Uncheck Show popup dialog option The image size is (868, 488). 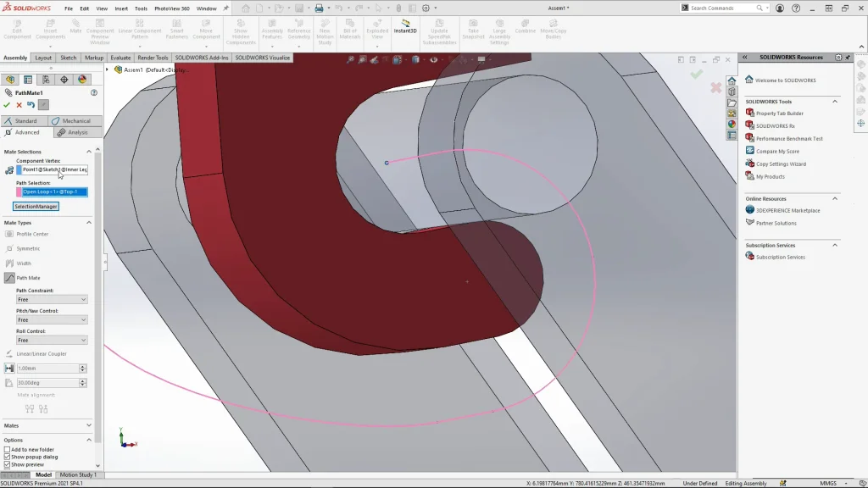tap(8, 457)
